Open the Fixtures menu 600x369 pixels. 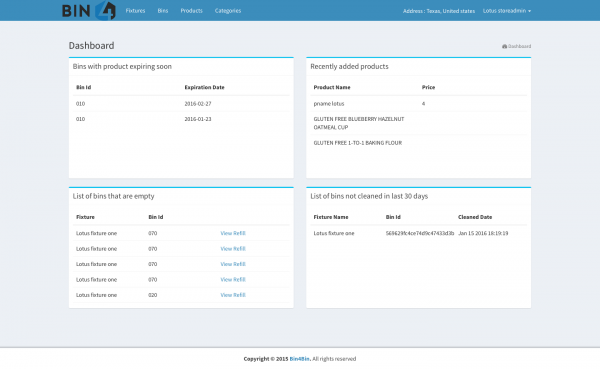(135, 11)
